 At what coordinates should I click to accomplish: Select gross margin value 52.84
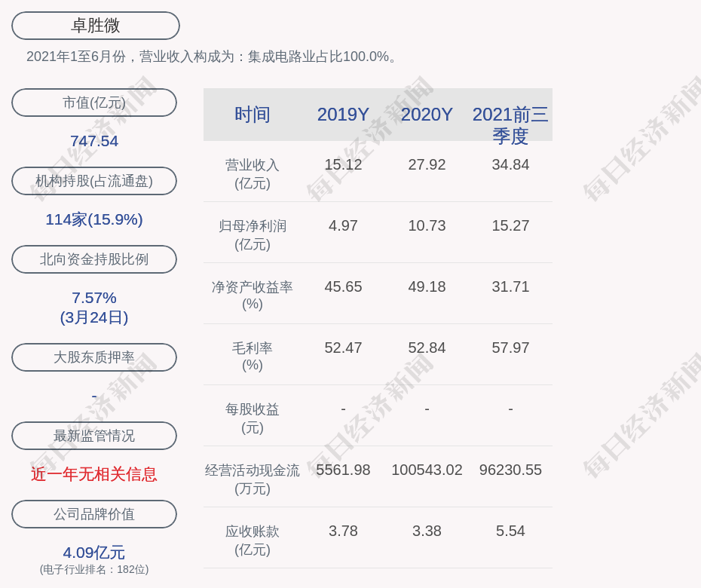click(427, 348)
